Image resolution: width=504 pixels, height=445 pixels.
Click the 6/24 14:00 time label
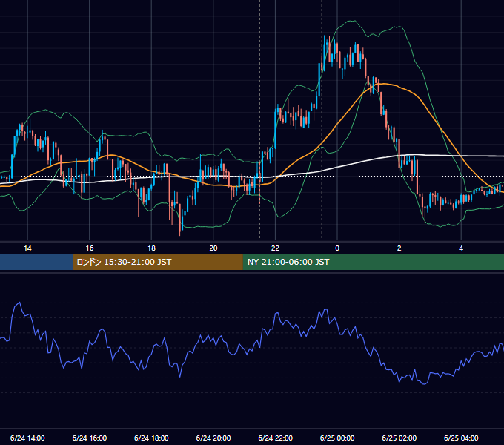pos(27,438)
